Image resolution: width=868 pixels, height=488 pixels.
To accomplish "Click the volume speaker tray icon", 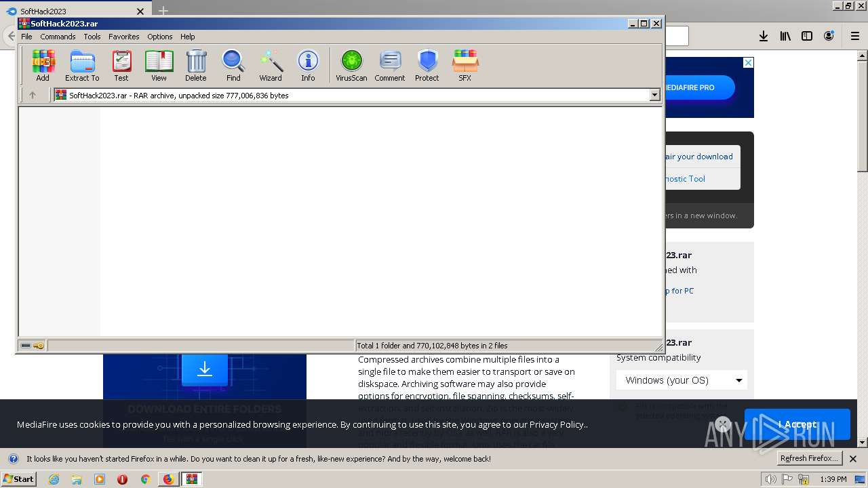I will pos(771,479).
